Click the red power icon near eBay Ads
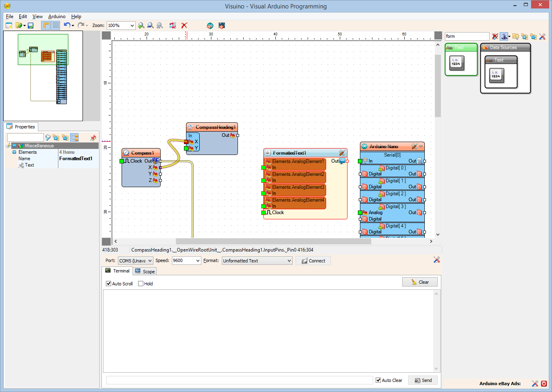This screenshot has height=392, width=552. coord(544,384)
